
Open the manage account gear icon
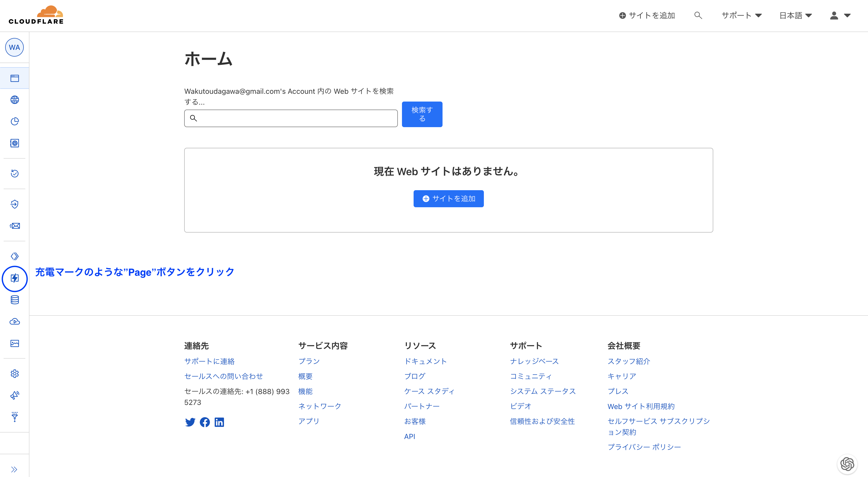point(14,373)
